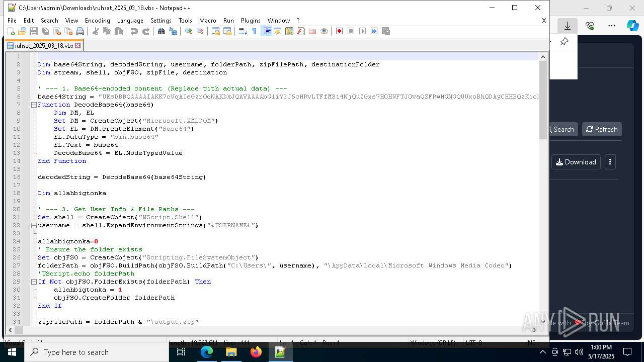Open a file via the toolbar folder icon
The image size is (644, 362).
22,31
